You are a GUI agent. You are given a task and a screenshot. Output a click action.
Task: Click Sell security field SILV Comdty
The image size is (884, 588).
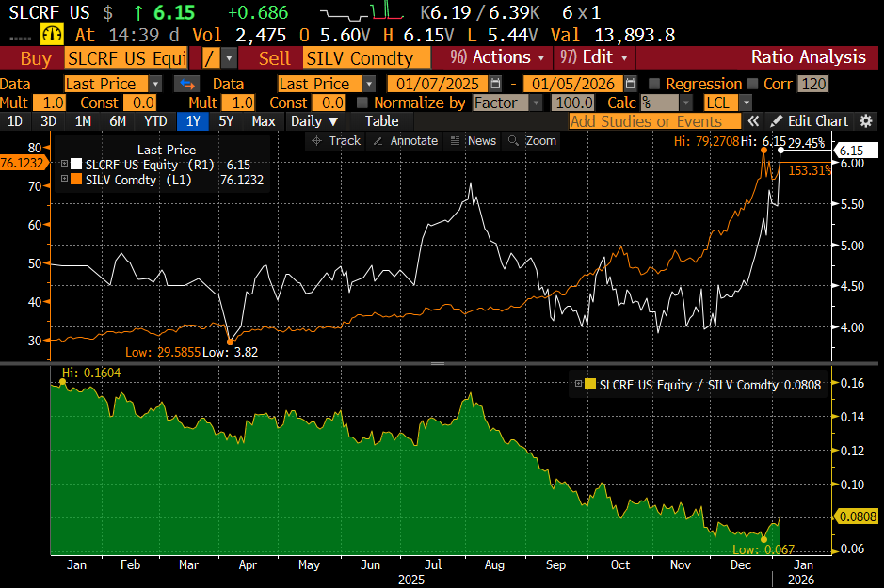click(x=366, y=58)
